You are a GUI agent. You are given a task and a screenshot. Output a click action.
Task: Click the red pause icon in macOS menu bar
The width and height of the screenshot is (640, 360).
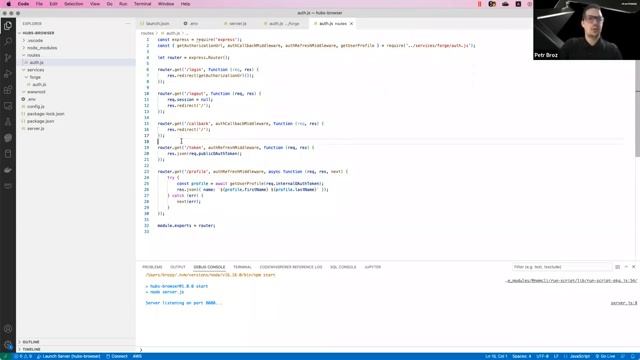(x=480, y=4)
